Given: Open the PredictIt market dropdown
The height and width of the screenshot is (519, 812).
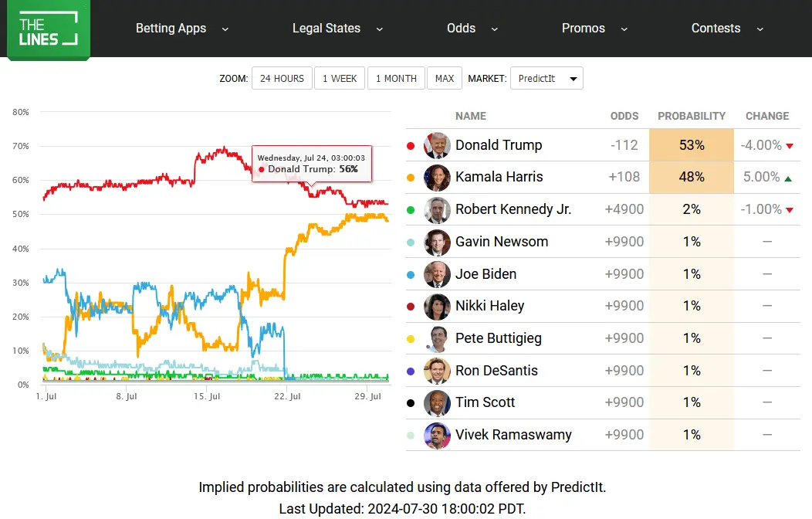Looking at the screenshot, I should click(546, 79).
